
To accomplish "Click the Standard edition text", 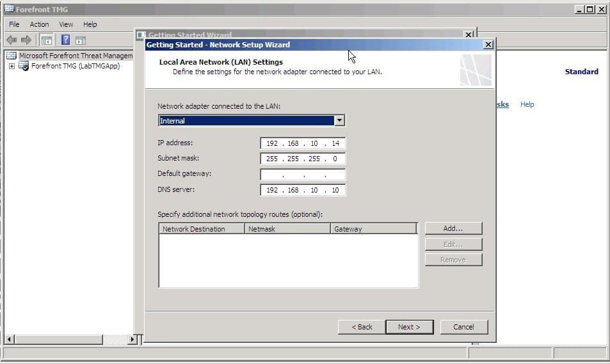I will click(x=582, y=72).
